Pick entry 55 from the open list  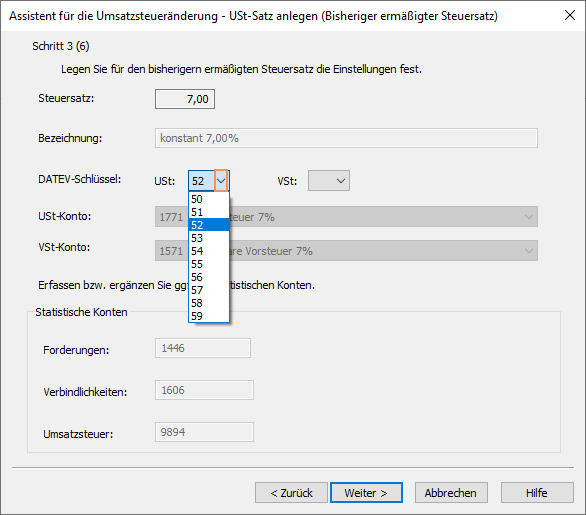pos(209,264)
